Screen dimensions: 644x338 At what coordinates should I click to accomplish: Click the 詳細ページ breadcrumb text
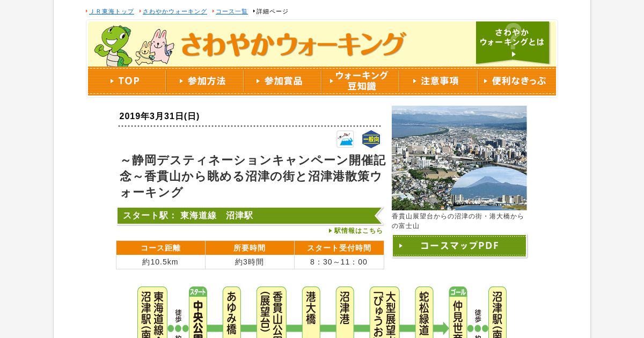click(272, 11)
